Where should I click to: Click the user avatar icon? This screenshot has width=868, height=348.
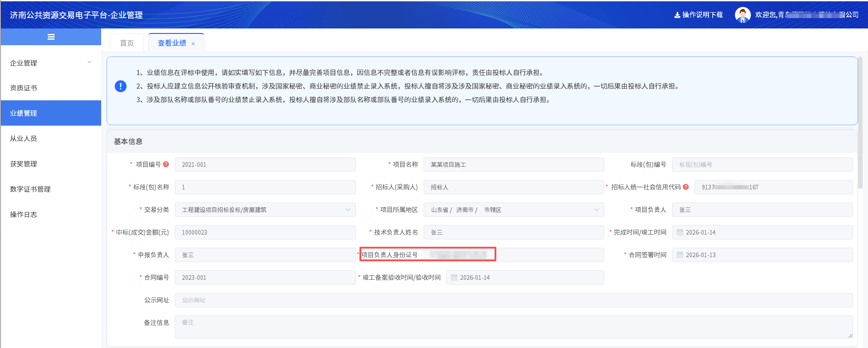(x=742, y=15)
